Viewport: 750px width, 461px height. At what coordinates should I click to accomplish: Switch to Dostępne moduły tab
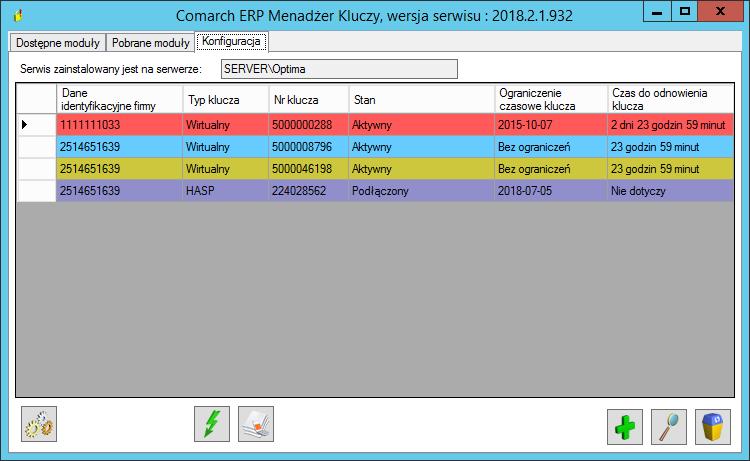pos(57,43)
